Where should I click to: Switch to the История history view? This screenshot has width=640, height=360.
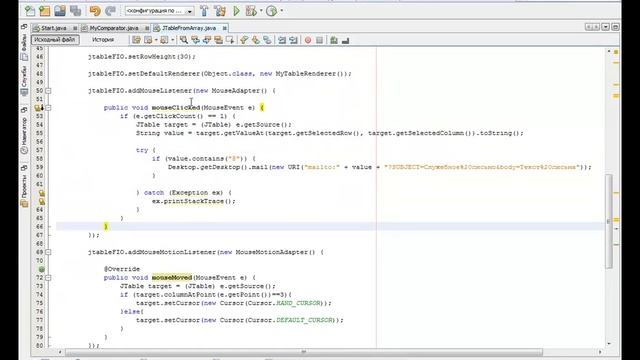(103, 40)
